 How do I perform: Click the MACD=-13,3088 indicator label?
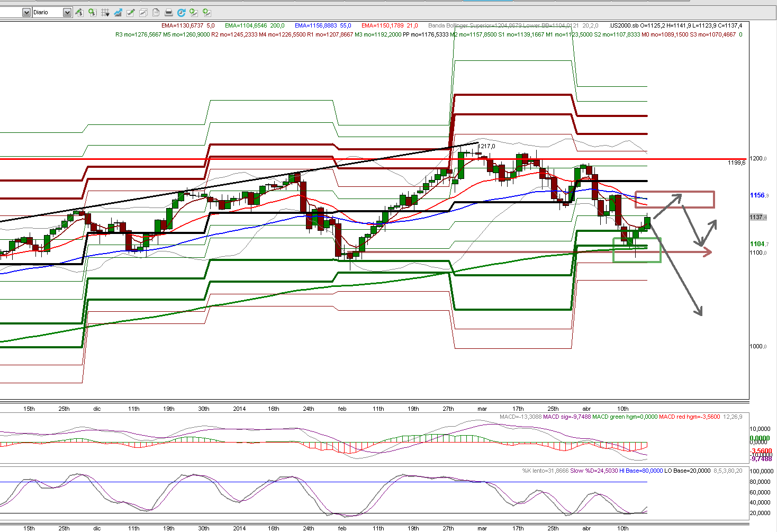(x=521, y=417)
